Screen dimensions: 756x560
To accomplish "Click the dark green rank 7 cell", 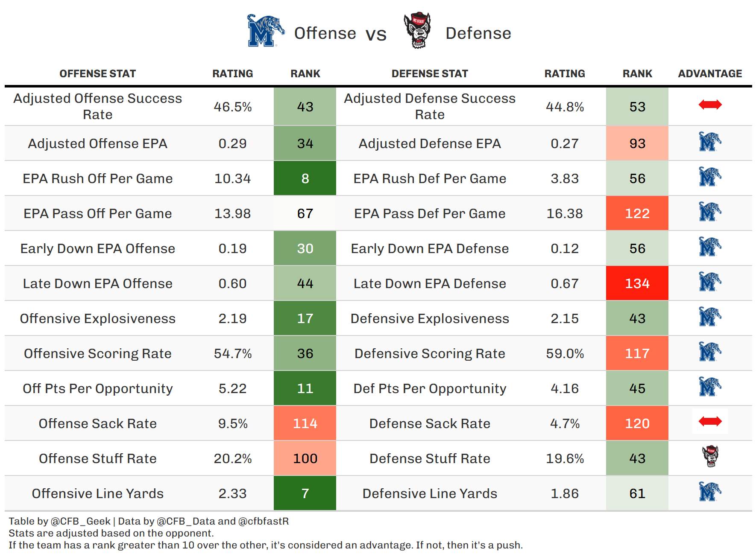I will [x=305, y=493].
